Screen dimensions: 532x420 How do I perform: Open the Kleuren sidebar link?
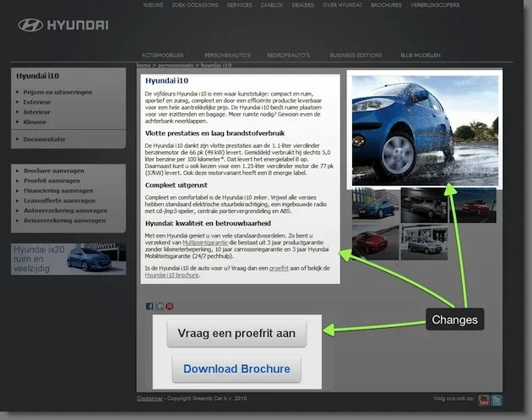pyautogui.click(x=35, y=122)
